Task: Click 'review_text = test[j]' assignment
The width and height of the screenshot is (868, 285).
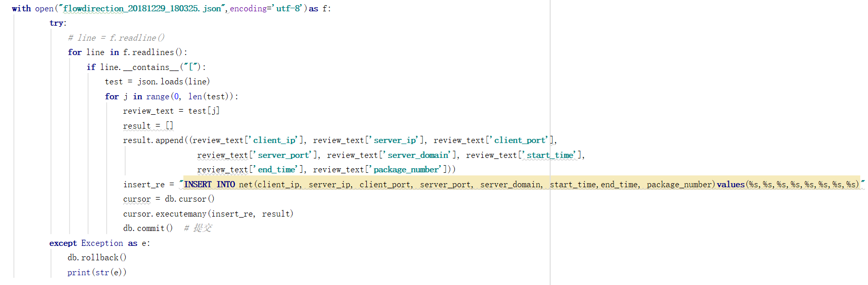Action: (x=172, y=111)
